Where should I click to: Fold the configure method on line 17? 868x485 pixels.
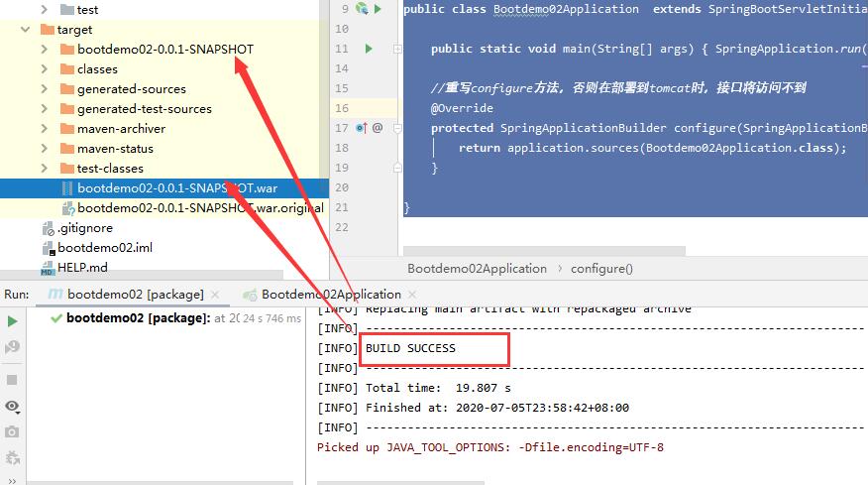click(x=397, y=128)
